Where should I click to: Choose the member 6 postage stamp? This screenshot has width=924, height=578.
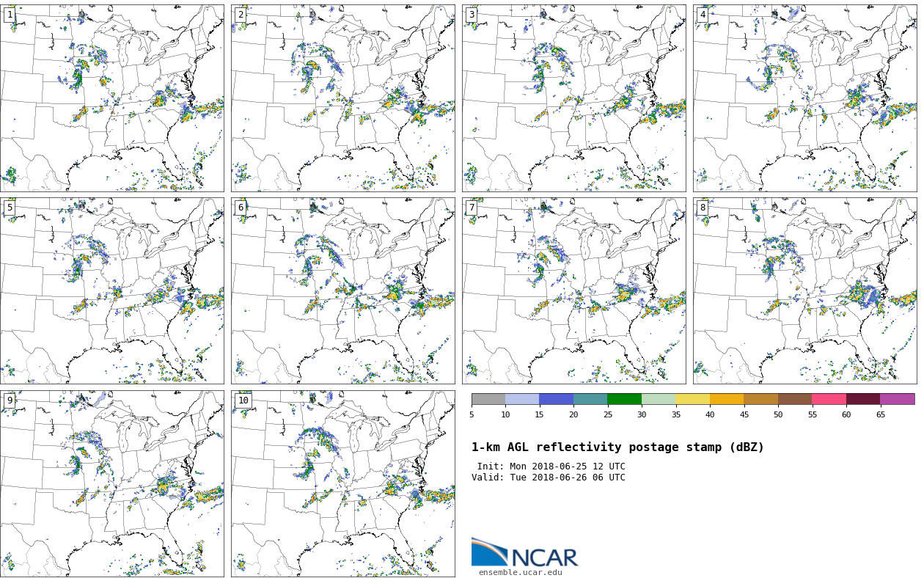(x=343, y=290)
